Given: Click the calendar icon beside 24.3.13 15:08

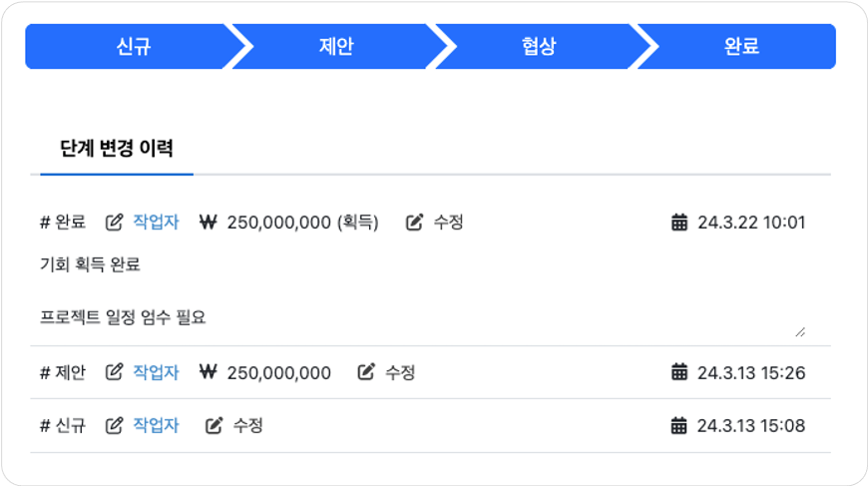Looking at the screenshot, I should click(679, 425).
